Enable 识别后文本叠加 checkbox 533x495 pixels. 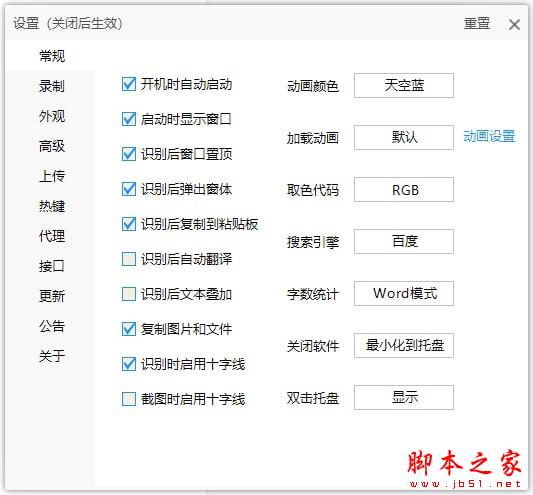point(129,294)
